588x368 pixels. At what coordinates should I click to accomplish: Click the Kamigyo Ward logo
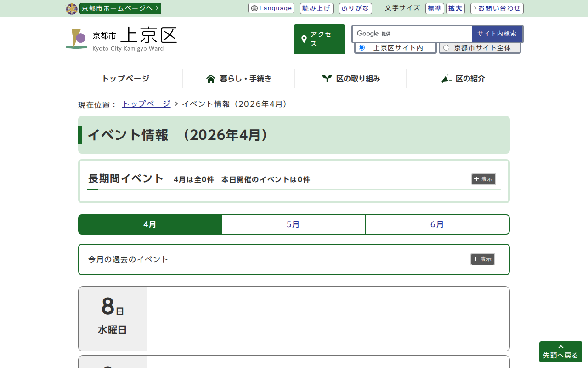pyautogui.click(x=76, y=39)
